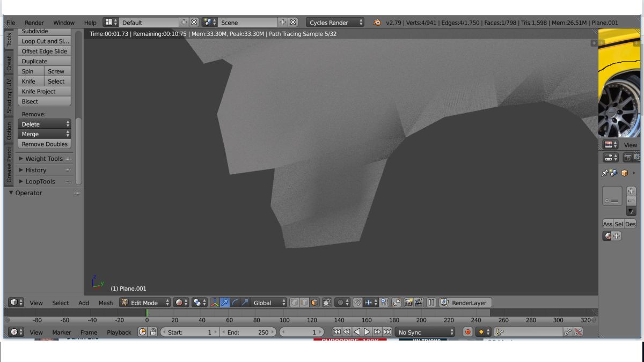This screenshot has height=362, width=644.
Task: Click the current frame number field
Action: coord(302,332)
